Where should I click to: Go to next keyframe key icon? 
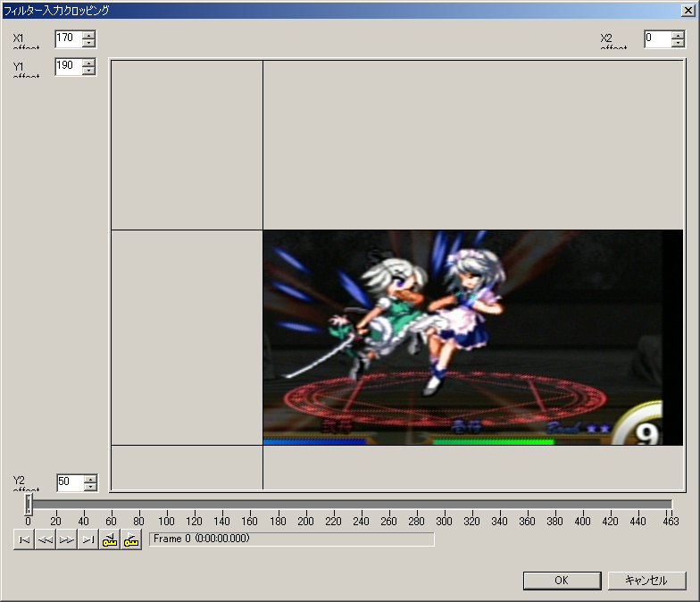point(131,540)
